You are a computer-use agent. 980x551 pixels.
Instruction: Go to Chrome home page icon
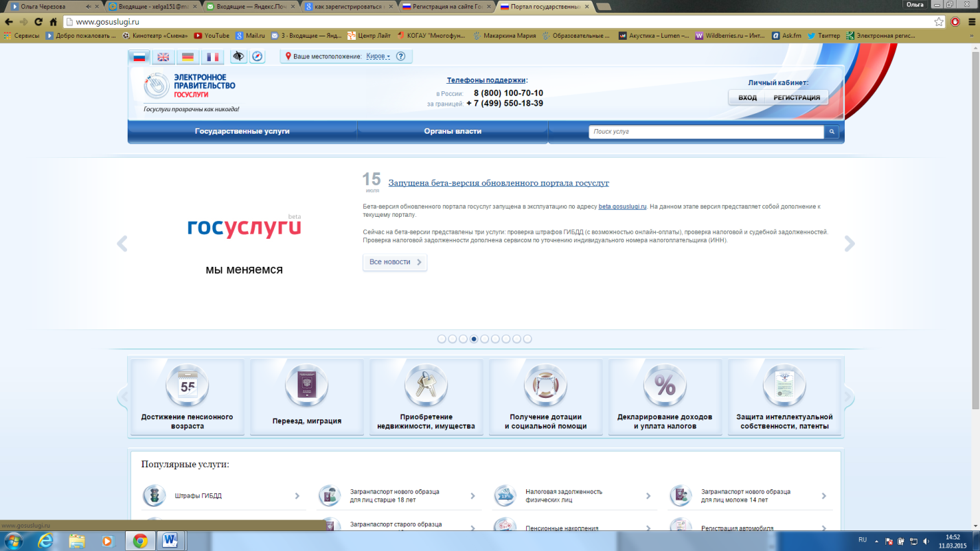pos(54,22)
